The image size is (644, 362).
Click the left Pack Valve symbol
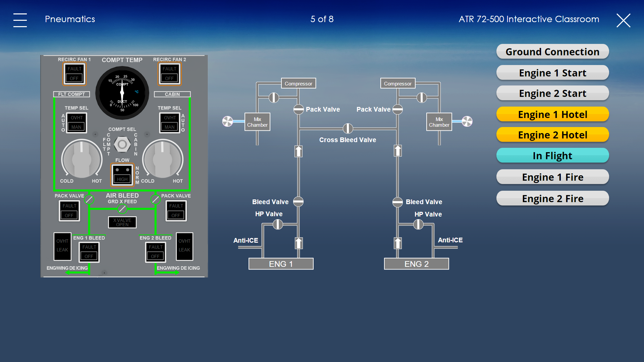point(299,109)
